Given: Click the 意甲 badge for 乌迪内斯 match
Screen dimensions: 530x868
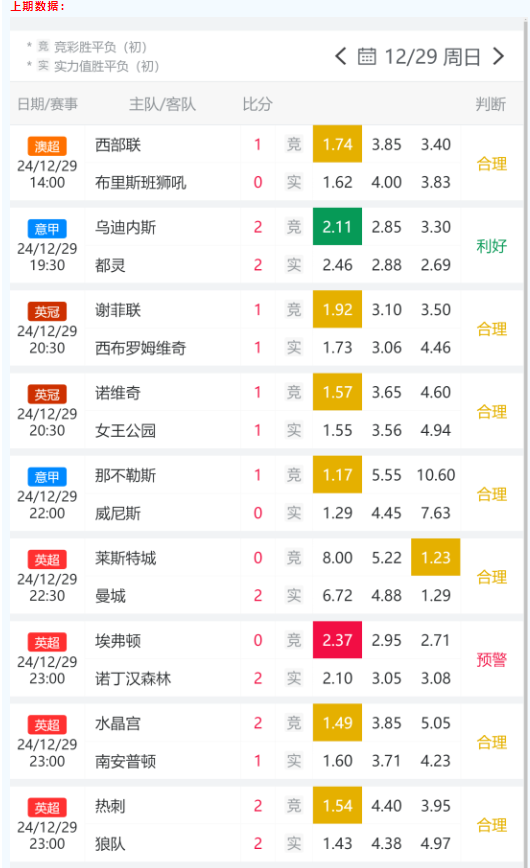Looking at the screenshot, I should (x=47, y=229).
